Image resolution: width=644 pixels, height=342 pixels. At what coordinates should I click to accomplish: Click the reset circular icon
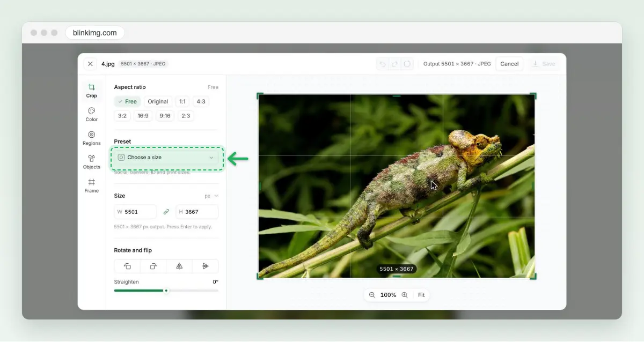407,64
